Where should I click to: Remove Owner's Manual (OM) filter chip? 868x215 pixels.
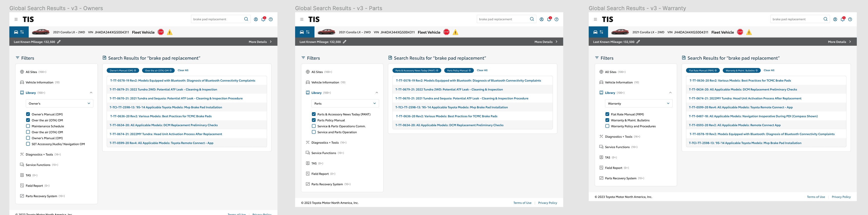135,71
